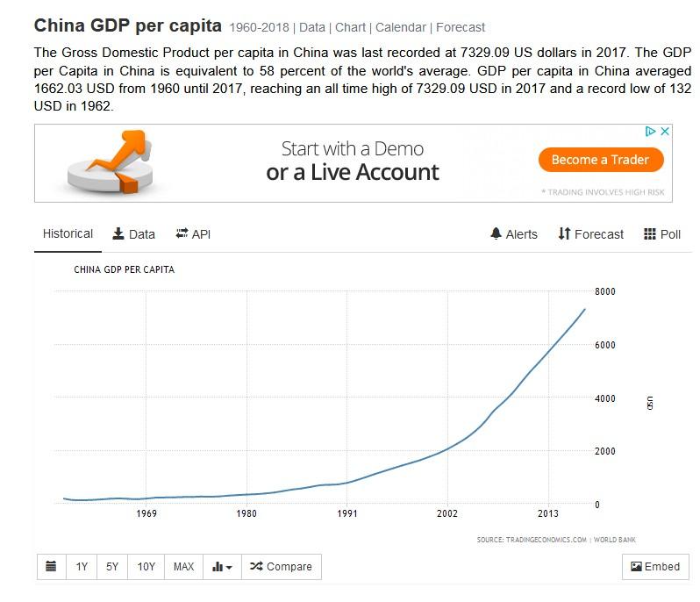Image resolution: width=700 pixels, height=602 pixels.
Task: Open the Calendar link in the title
Action: pos(400,27)
